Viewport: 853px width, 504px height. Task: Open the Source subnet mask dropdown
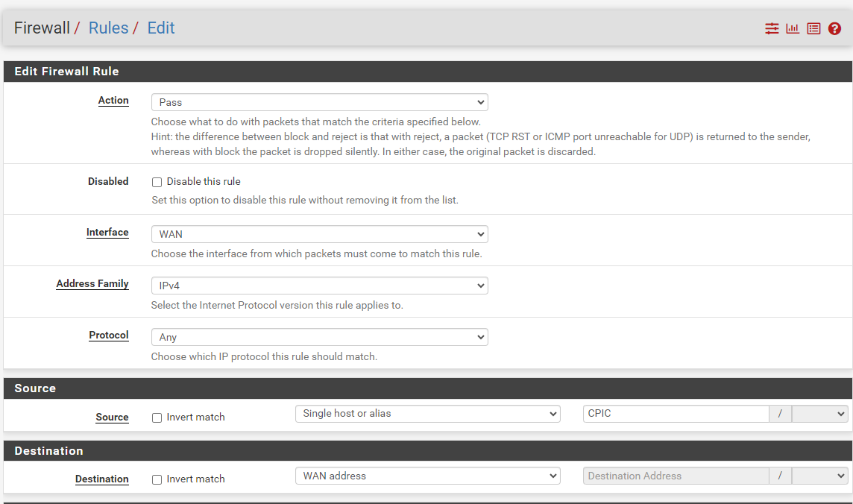tap(819, 414)
